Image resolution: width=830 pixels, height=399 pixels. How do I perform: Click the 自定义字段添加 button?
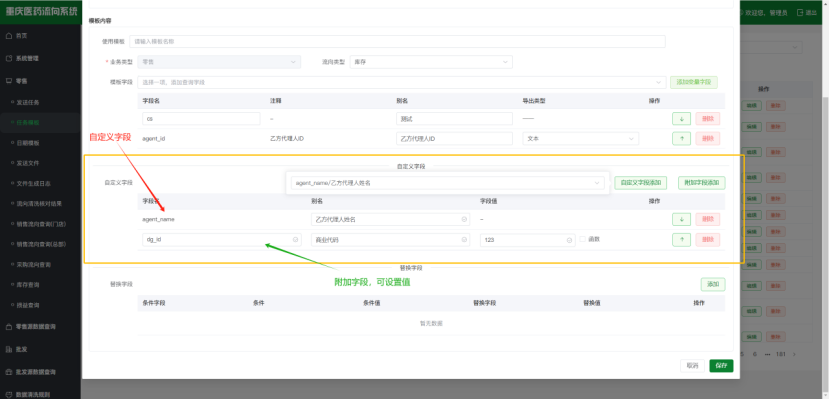[641, 183]
